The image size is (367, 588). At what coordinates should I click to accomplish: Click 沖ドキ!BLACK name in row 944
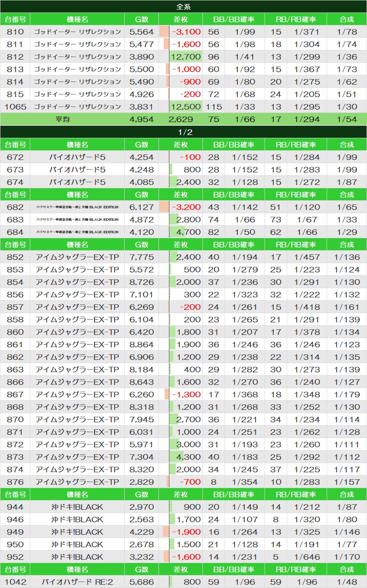(77, 507)
